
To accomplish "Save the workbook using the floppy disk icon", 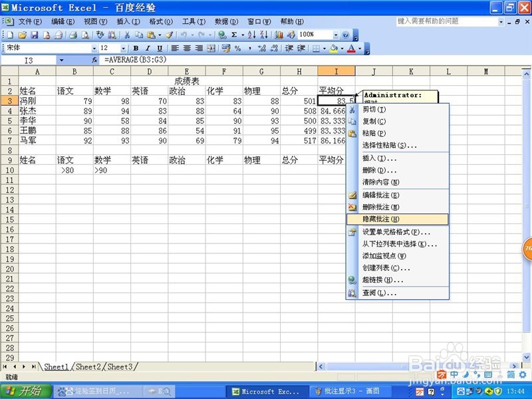I will tap(35, 35).
